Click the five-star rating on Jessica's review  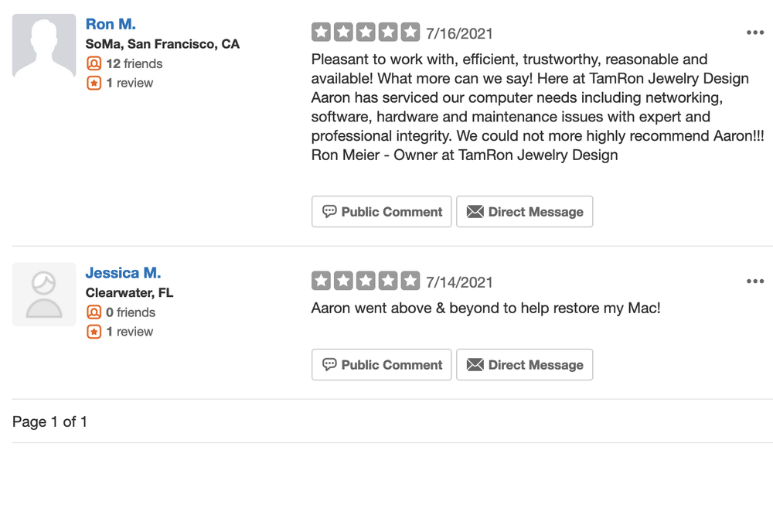[366, 281]
